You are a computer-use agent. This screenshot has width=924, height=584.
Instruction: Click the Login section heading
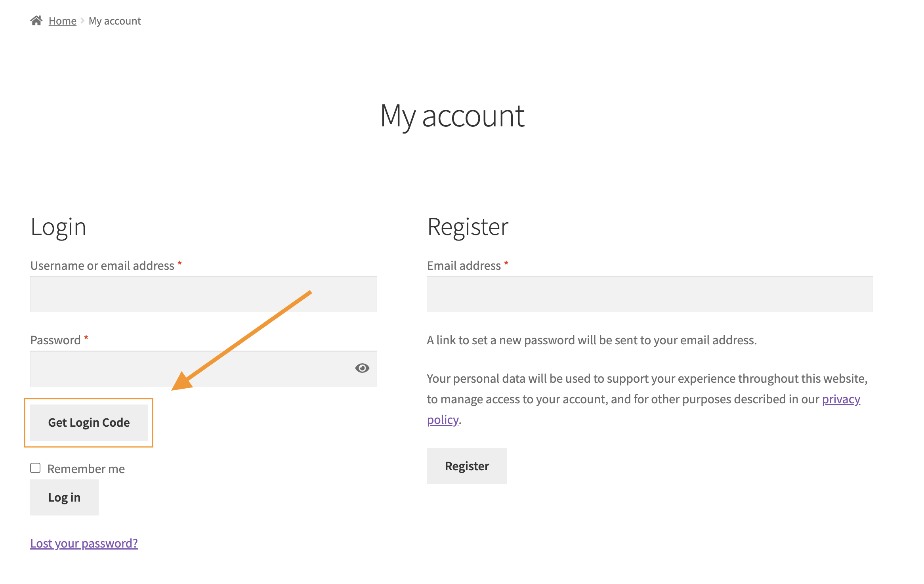58,227
